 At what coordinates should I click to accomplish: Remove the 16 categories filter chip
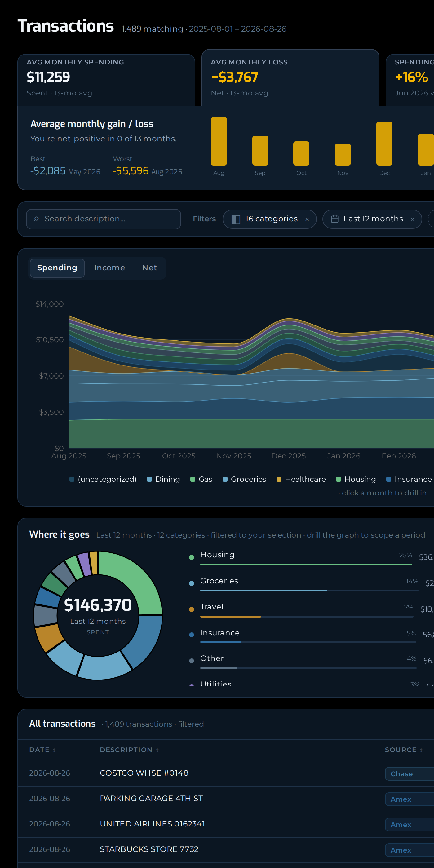click(307, 219)
